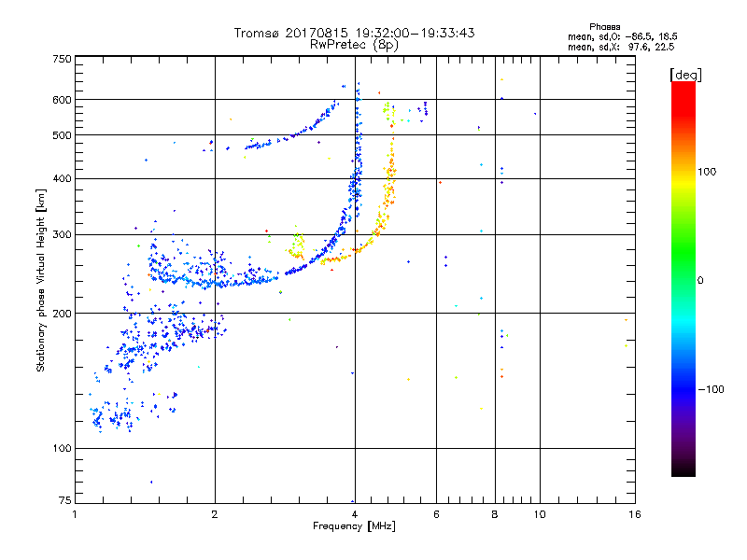Click the subtitle "RwPretec (8p)"
Screen dimensions: 747x560
[354, 45]
